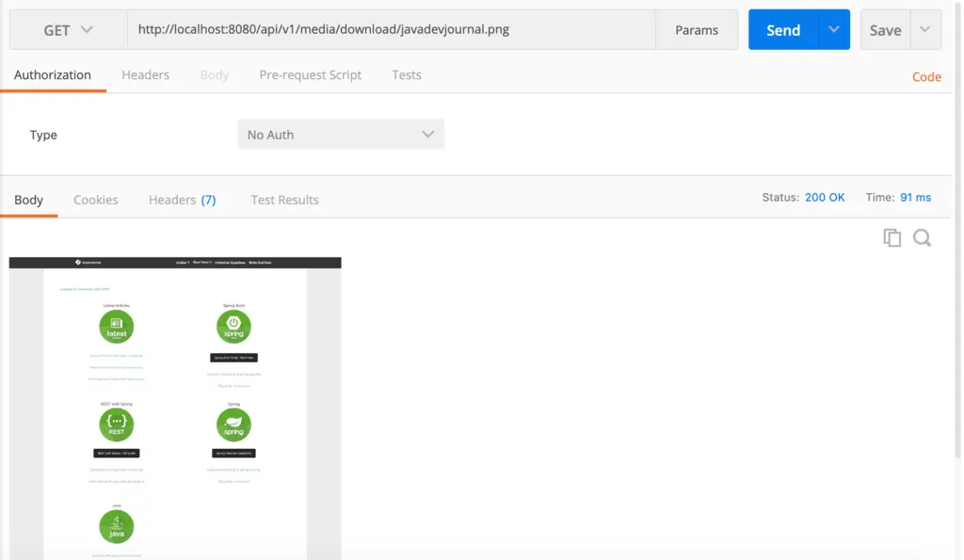Open the GET method dropdown
The image size is (964, 560).
[68, 29]
